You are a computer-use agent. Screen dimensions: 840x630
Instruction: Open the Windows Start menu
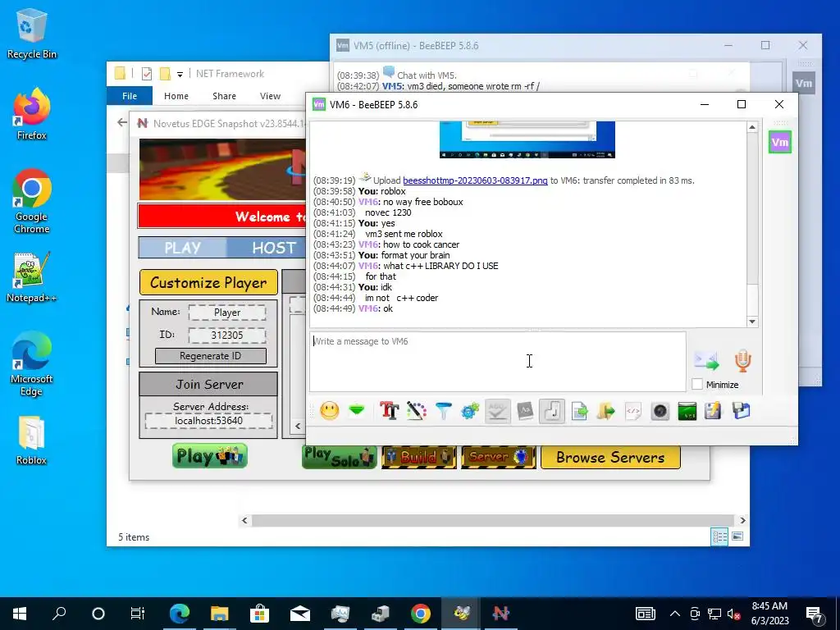[20, 614]
